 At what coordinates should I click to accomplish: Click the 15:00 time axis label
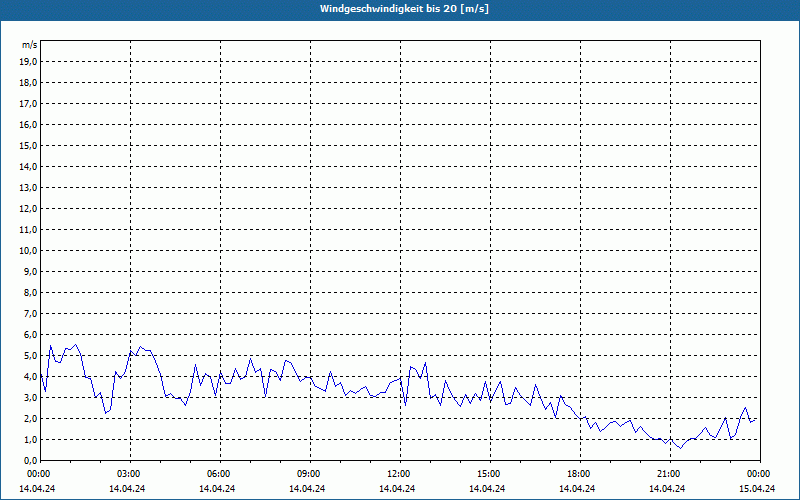tap(488, 474)
